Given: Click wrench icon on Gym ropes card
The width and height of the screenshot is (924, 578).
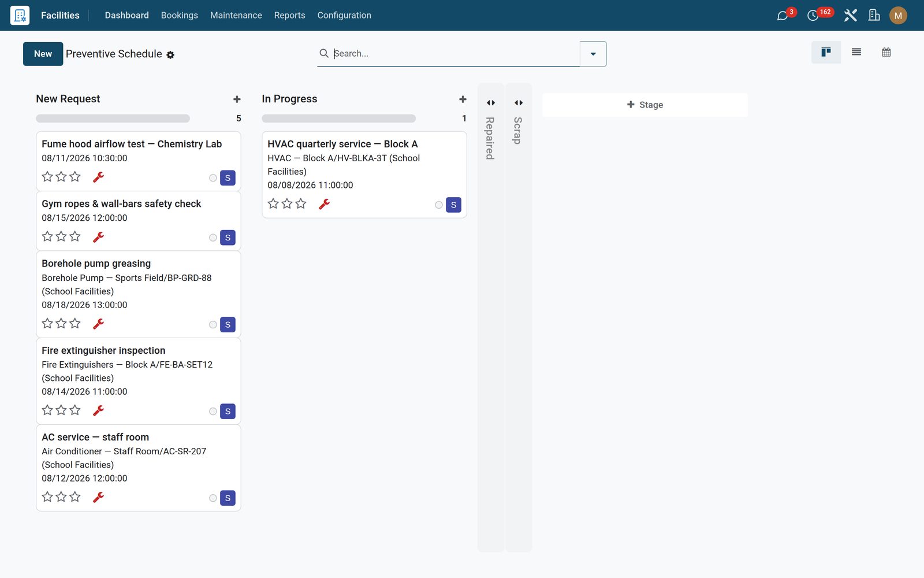Looking at the screenshot, I should pos(99,237).
